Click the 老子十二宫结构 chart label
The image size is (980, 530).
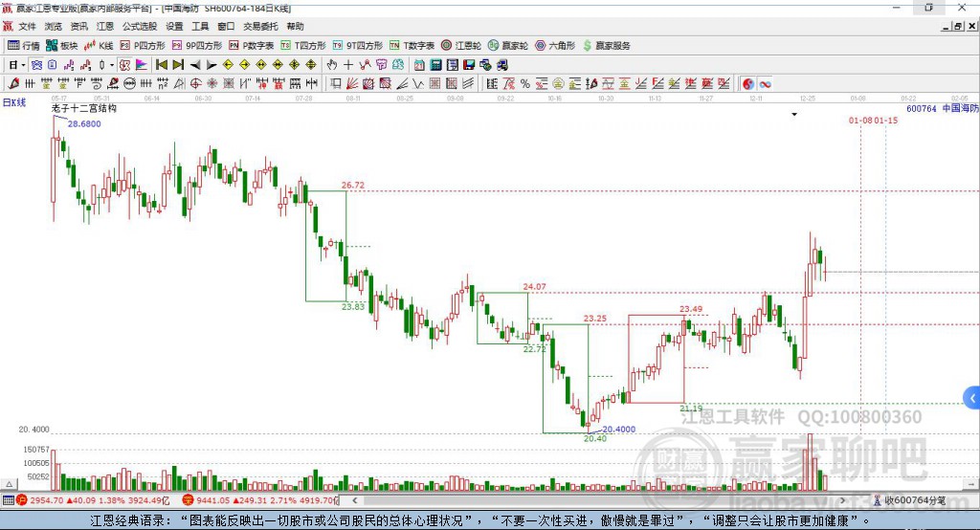click(84, 108)
